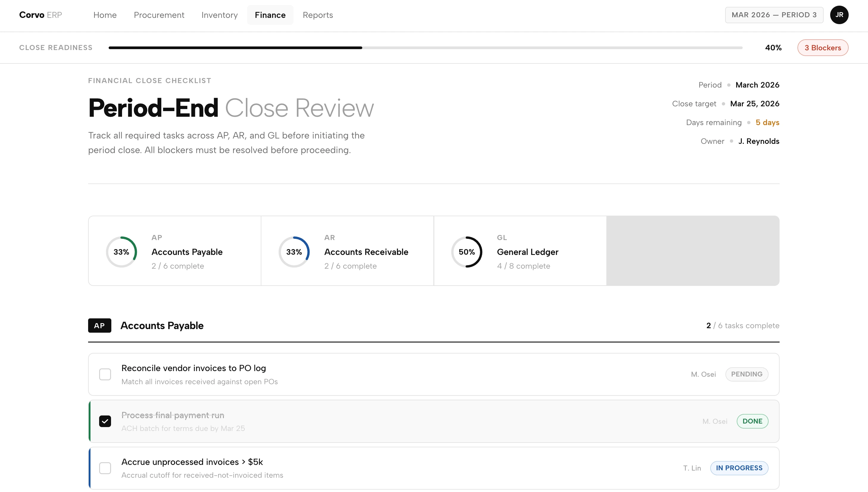Click the IN PROGRESS status pill
Screen dimensions: 868x492
click(x=739, y=468)
